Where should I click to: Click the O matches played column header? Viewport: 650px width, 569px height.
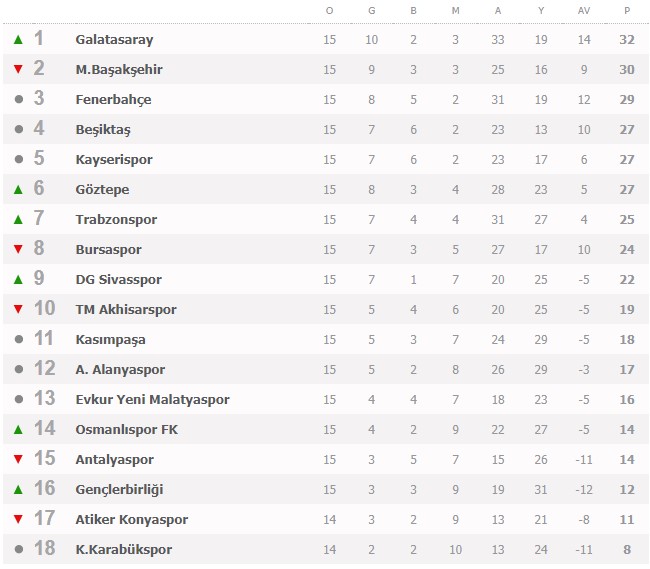point(330,11)
